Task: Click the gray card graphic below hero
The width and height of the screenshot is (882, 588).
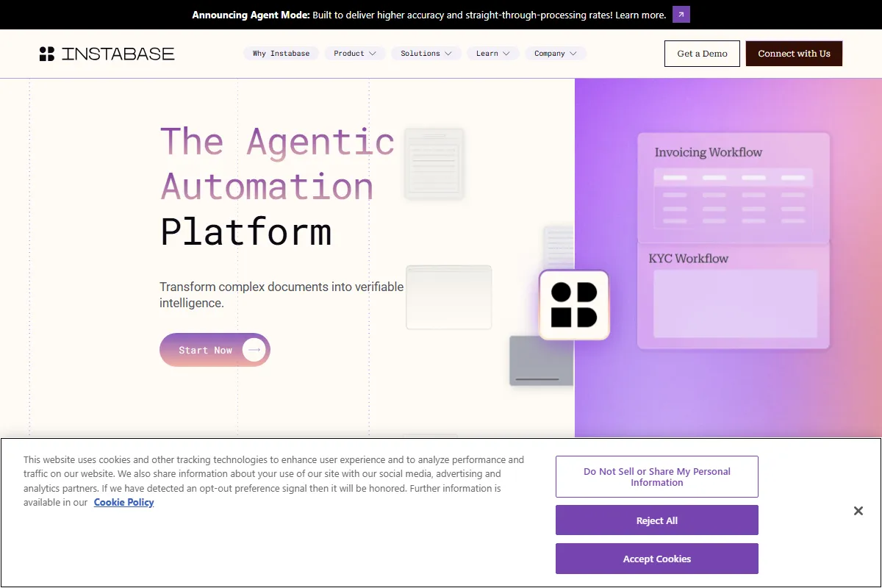Action: point(541,360)
